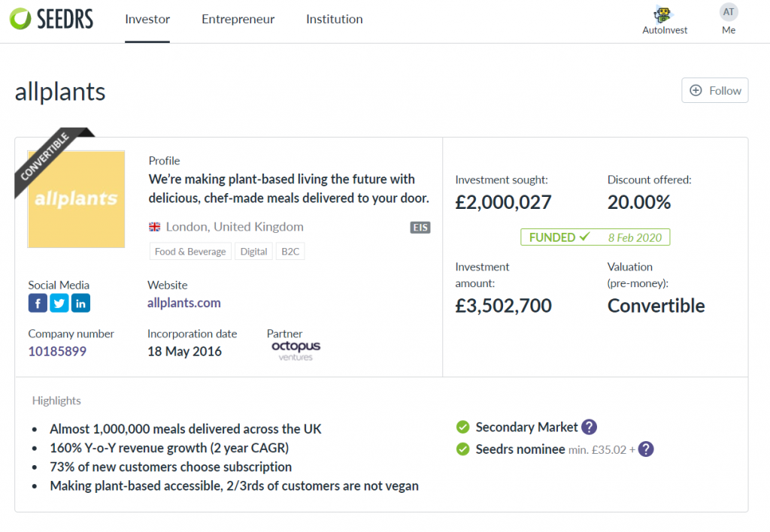Screen dimensions: 770x532
Task: Switch to the Institution tab
Action: coord(335,19)
